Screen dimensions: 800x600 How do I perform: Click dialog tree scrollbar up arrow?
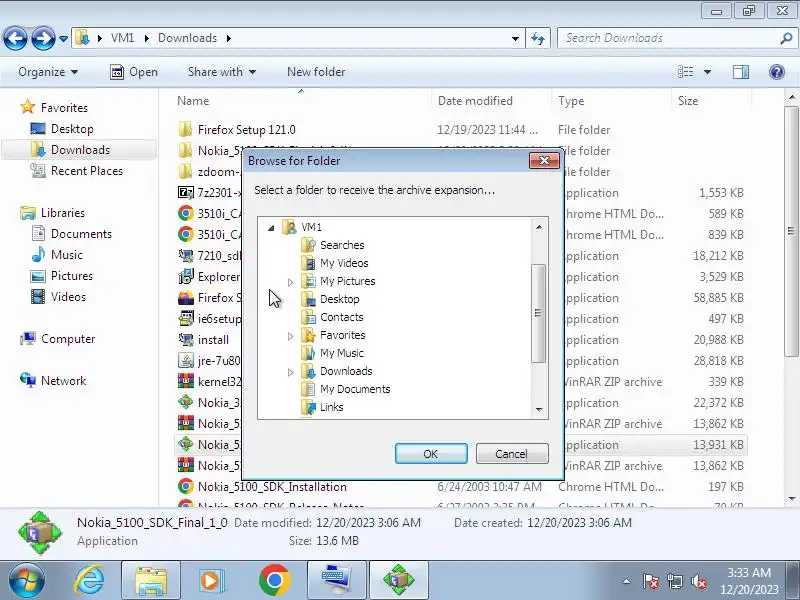tap(539, 227)
